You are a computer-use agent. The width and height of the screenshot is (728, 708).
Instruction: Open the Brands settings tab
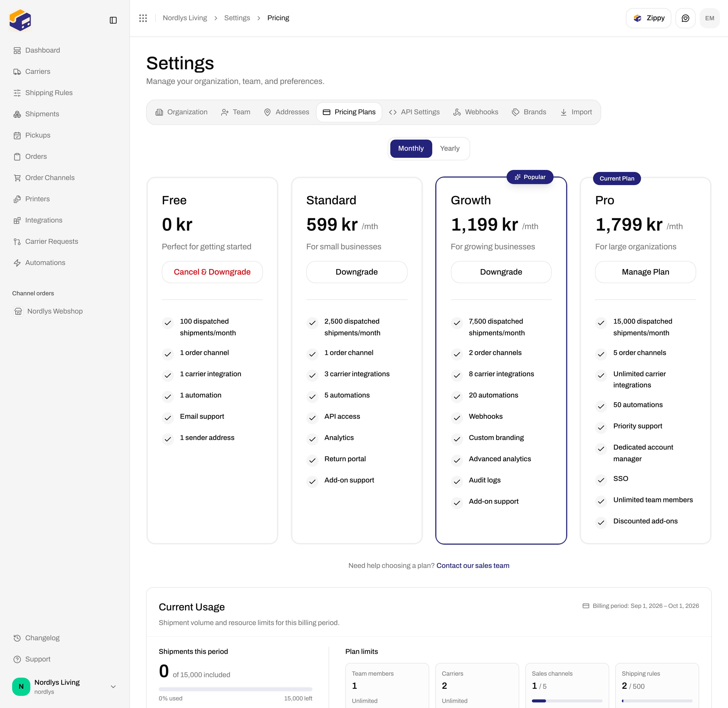coord(529,112)
